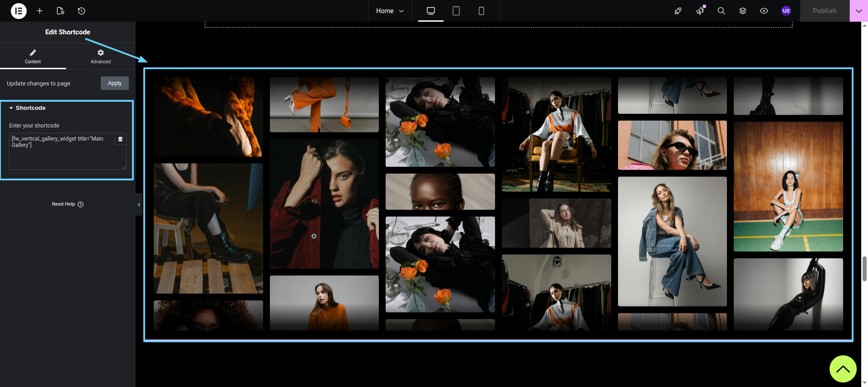
Task: Switch to mobile responsive view
Action: (x=481, y=11)
